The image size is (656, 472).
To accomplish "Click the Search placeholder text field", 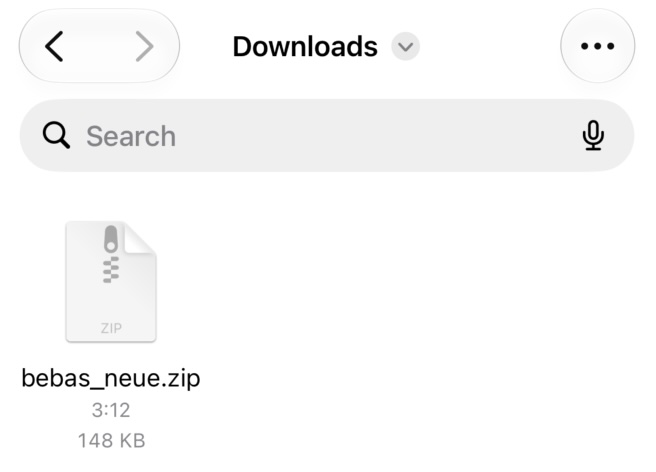I will (x=131, y=136).
